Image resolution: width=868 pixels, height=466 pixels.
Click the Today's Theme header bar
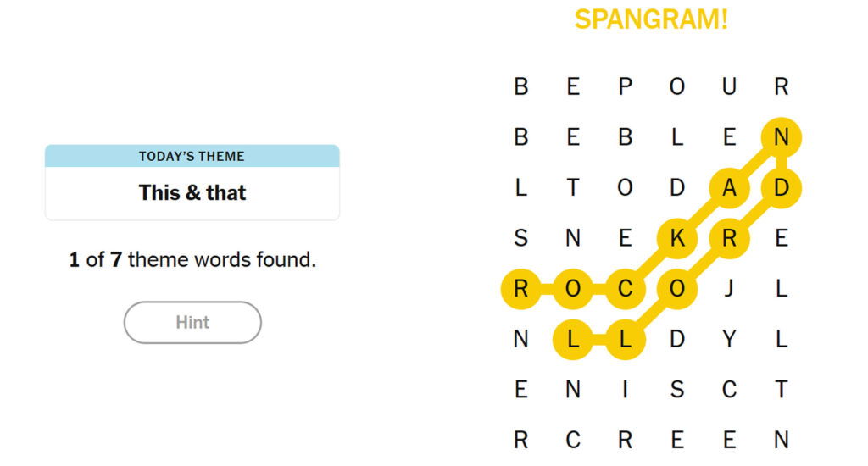[x=192, y=156]
